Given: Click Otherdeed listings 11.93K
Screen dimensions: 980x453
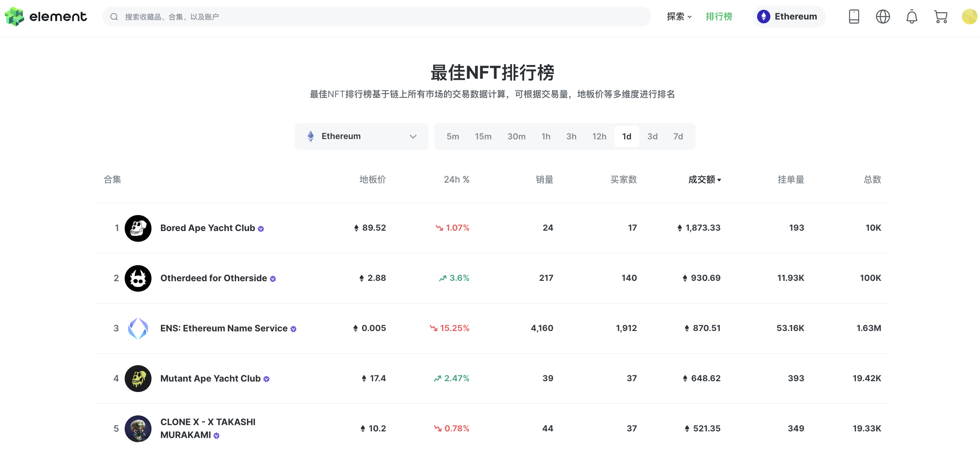Looking at the screenshot, I should (791, 278).
